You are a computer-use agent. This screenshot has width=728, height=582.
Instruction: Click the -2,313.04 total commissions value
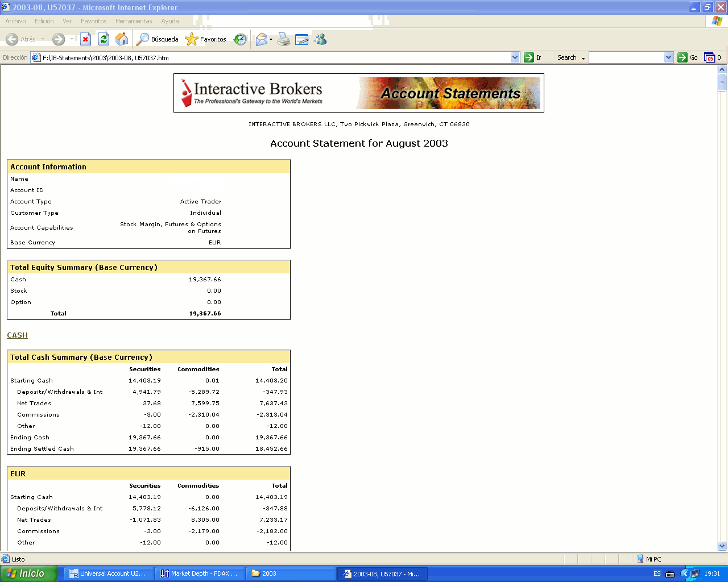[x=272, y=415]
